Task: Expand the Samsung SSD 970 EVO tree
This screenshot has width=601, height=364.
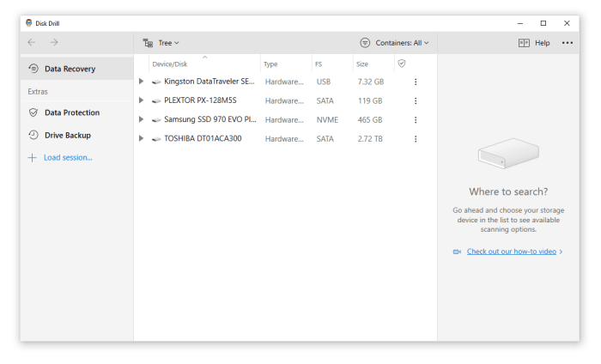Action: [x=142, y=119]
